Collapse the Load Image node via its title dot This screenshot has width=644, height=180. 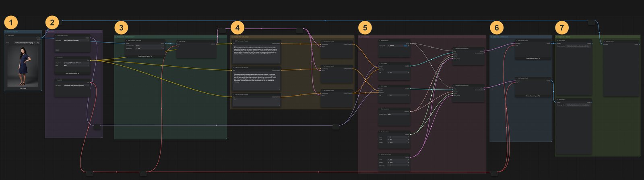point(6,35)
